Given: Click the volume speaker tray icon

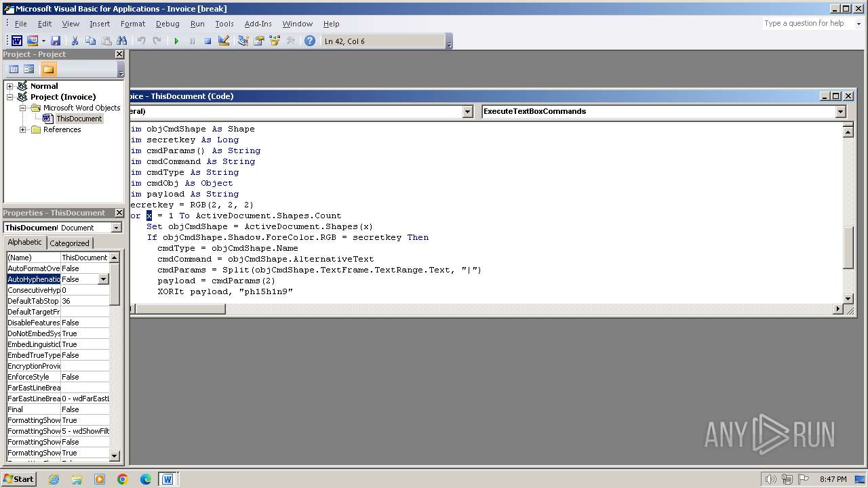Looking at the screenshot, I should point(770,479).
